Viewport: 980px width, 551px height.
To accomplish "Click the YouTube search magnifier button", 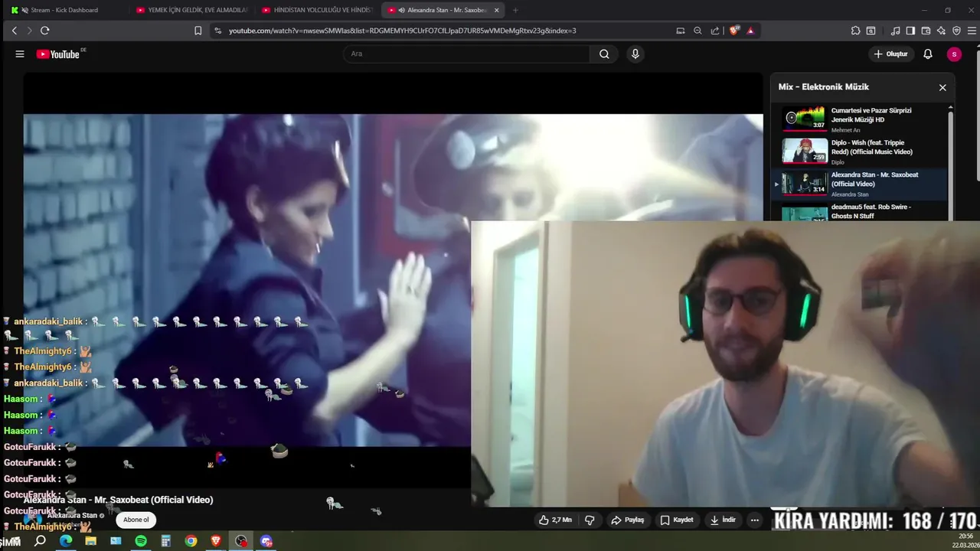I will tap(604, 54).
